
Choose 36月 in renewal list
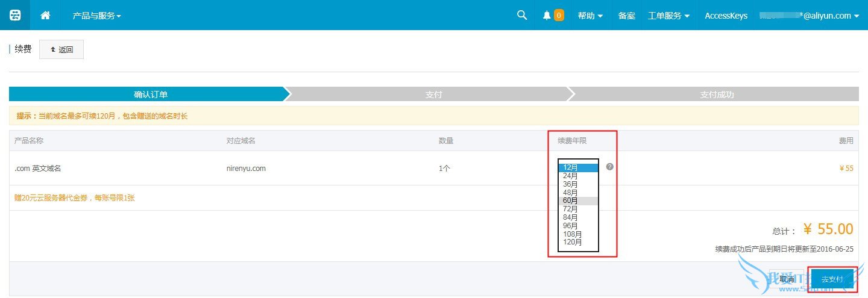[x=578, y=184]
